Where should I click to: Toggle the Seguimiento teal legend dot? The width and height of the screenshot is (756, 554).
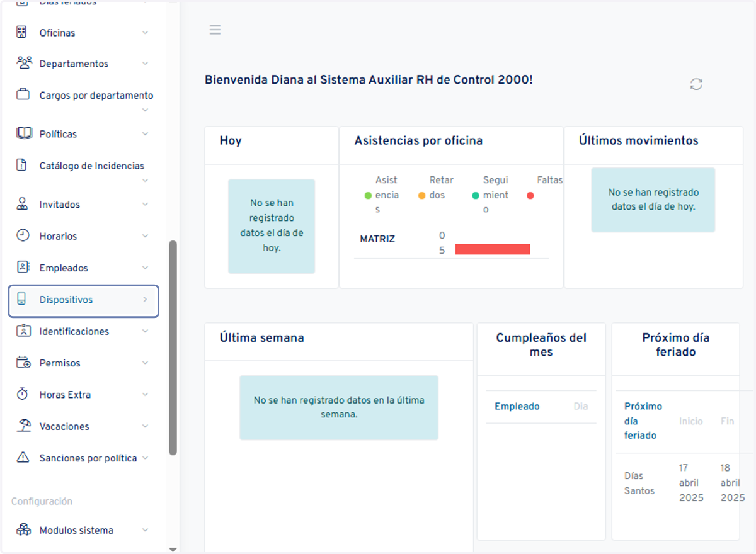click(476, 195)
